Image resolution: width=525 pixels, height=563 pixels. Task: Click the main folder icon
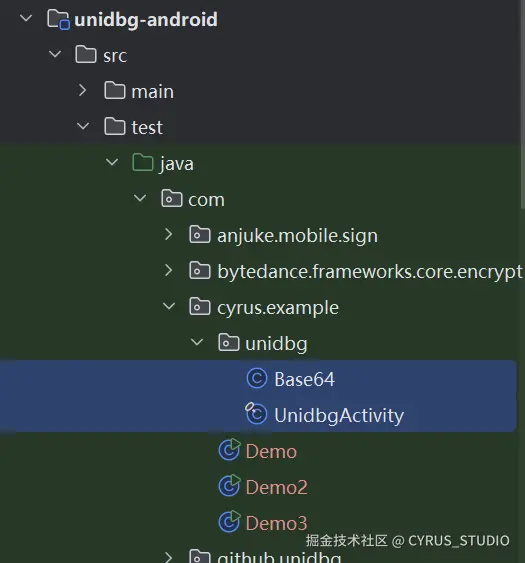pos(115,90)
